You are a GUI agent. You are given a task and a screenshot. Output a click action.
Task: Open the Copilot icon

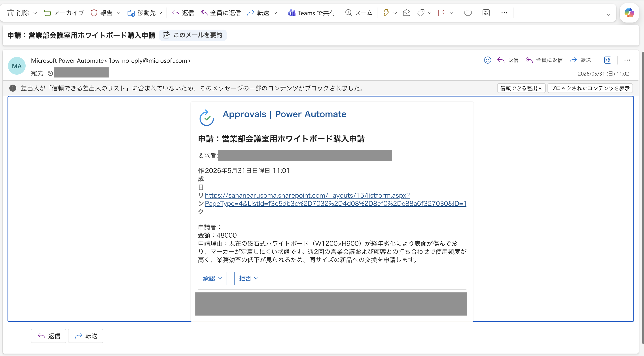click(x=629, y=13)
